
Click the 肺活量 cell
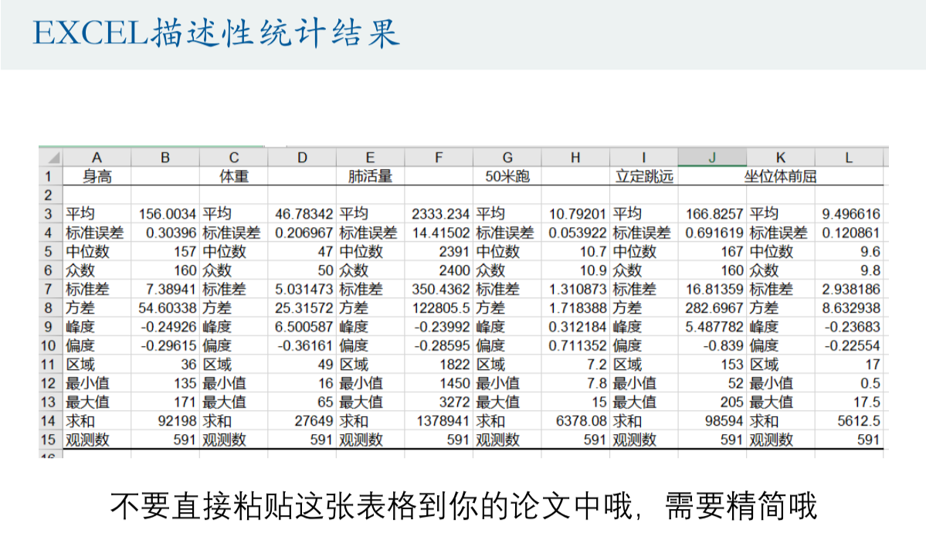[370, 176]
